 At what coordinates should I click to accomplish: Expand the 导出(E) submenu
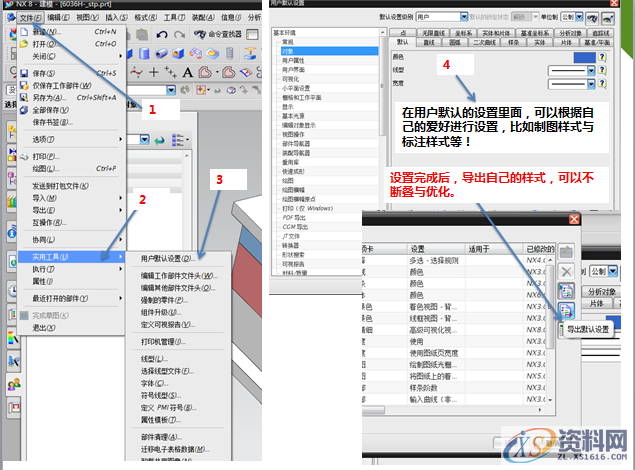click(72, 210)
